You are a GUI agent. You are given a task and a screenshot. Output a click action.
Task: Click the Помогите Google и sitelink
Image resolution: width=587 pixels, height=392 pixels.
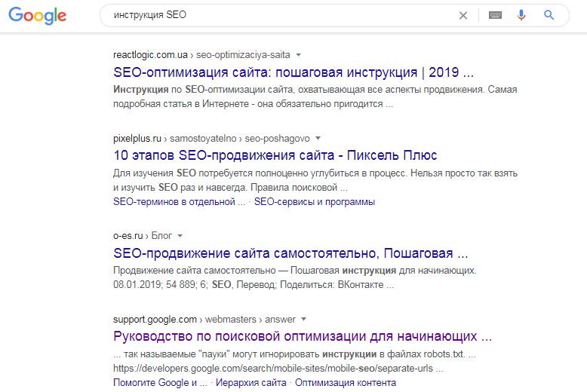click(x=159, y=382)
